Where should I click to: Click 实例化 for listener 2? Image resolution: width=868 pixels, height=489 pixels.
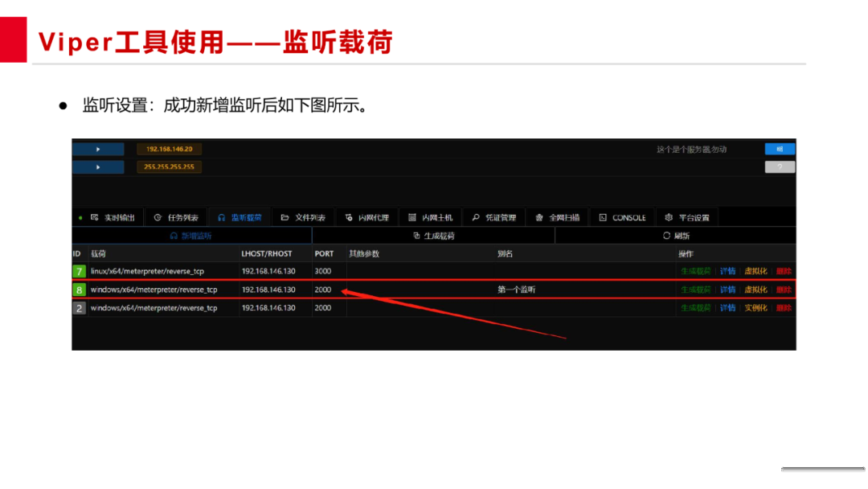pos(755,308)
